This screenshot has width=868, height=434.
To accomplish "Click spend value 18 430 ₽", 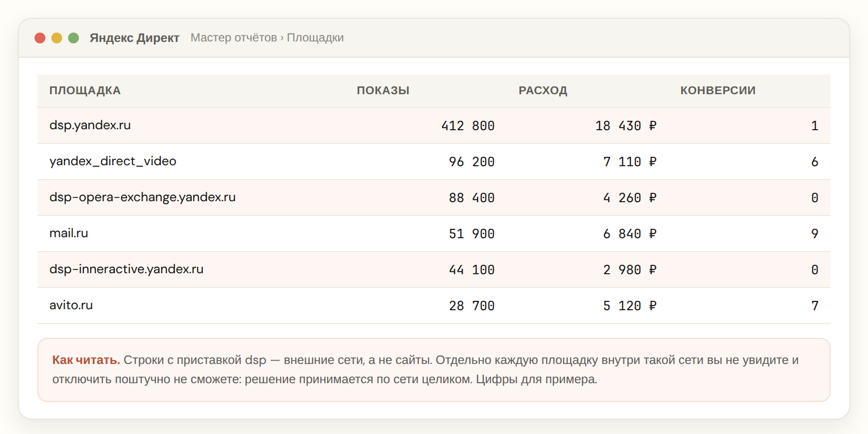I will [x=626, y=126].
